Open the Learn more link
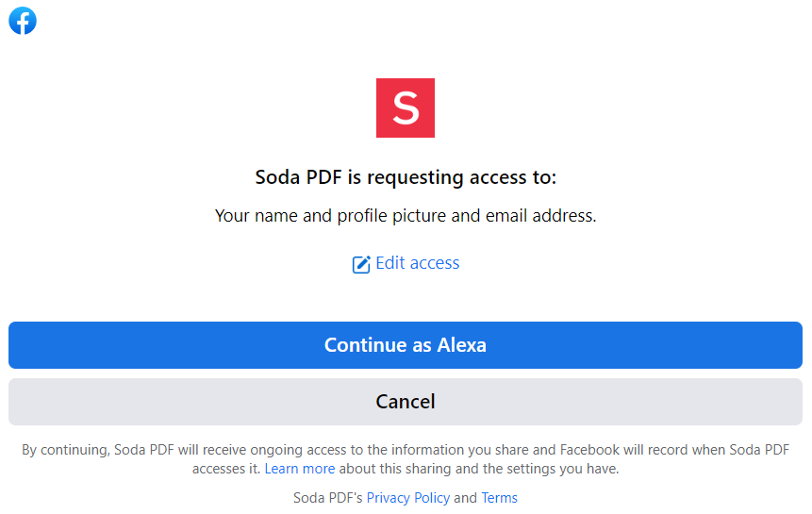 [x=300, y=469]
